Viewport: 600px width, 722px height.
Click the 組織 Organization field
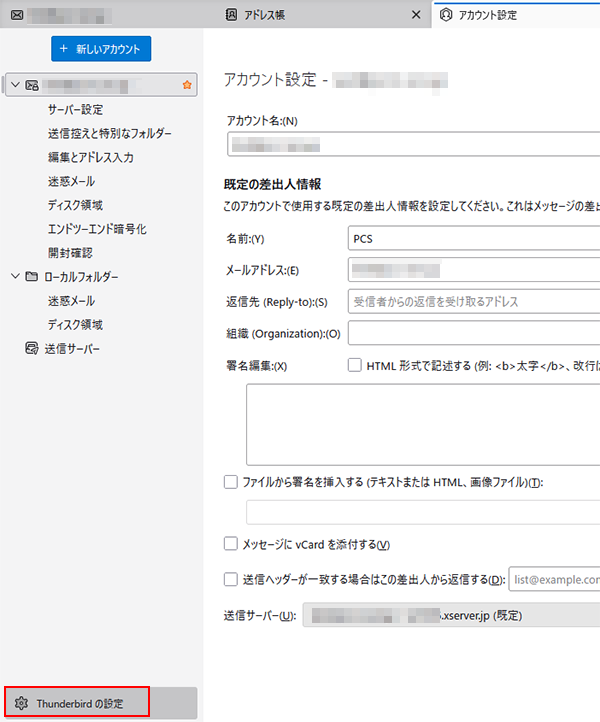[x=474, y=333]
